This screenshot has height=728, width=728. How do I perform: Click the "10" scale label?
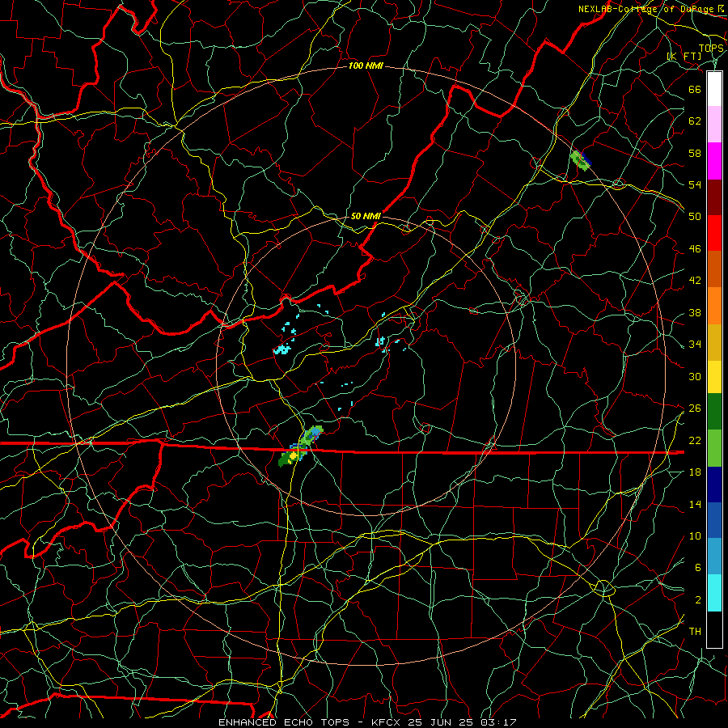(695, 536)
